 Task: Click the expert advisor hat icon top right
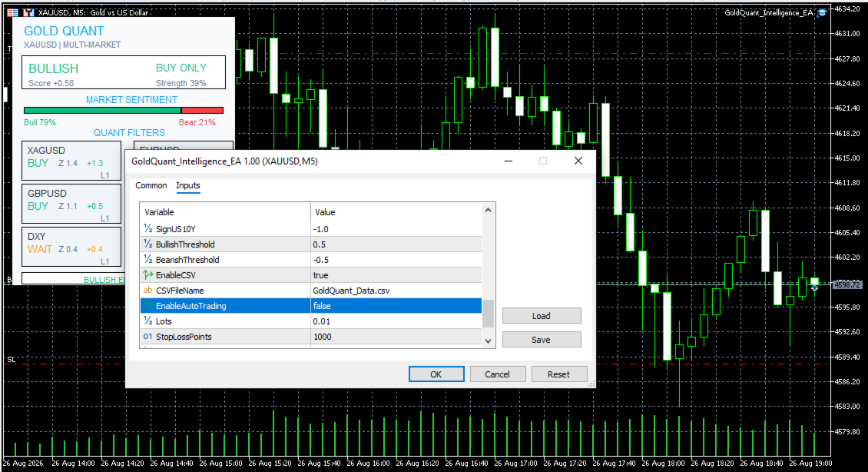(822, 12)
